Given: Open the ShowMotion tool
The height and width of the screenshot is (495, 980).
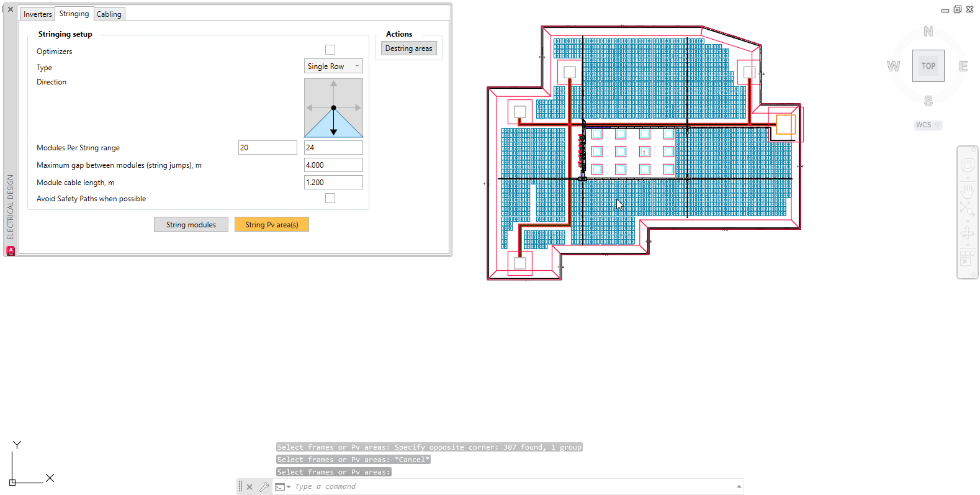Looking at the screenshot, I should (968, 258).
